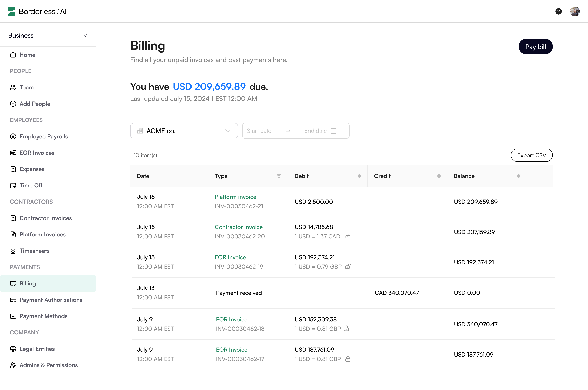Open the Platform invoice INV-00030462-21 link
Screen dimensions: 588x390
tap(235, 197)
